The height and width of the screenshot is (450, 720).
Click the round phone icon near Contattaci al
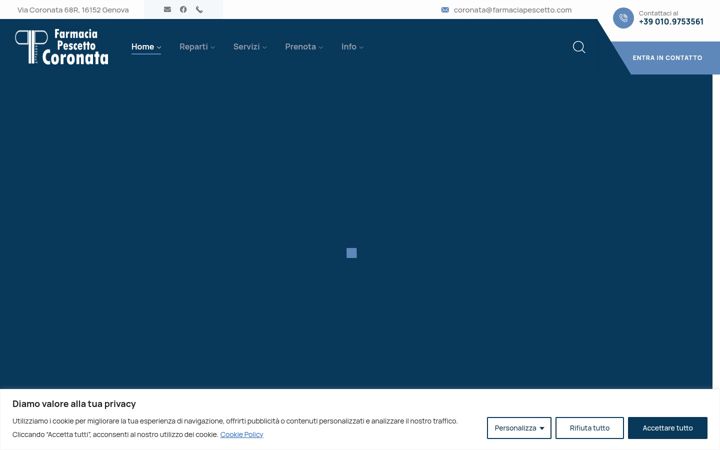coord(623,18)
